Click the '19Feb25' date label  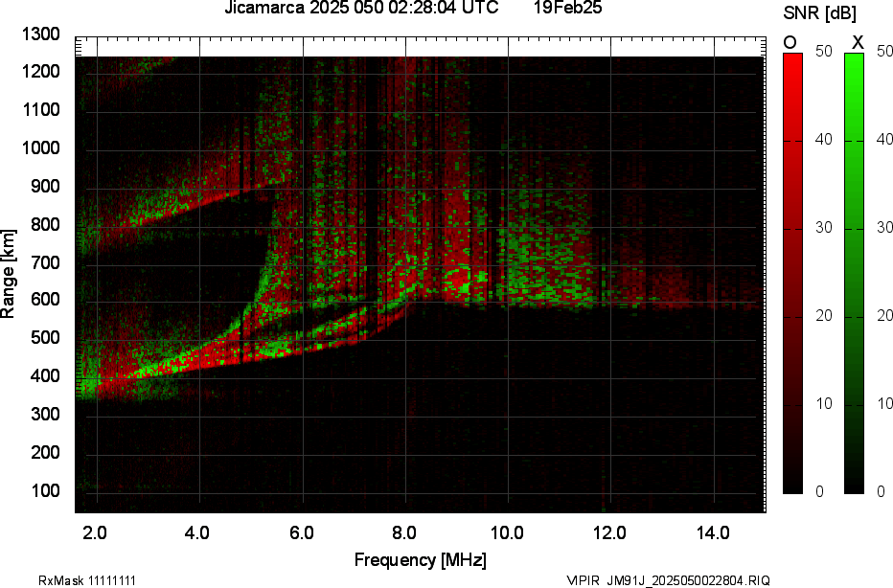pos(568,8)
